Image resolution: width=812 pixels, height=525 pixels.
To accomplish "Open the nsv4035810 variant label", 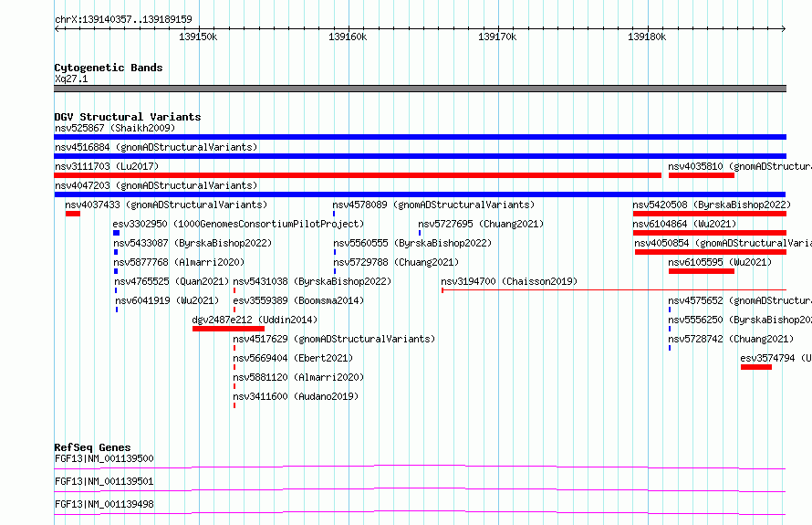I will [x=740, y=166].
